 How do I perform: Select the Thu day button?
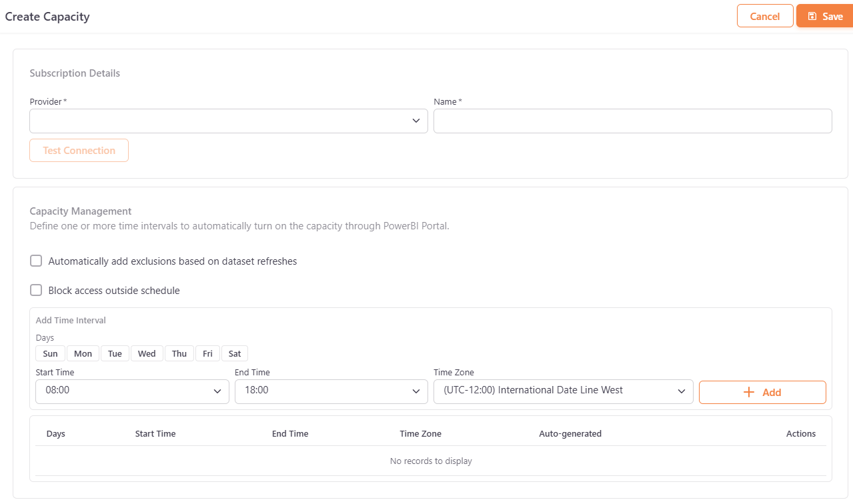tap(179, 353)
